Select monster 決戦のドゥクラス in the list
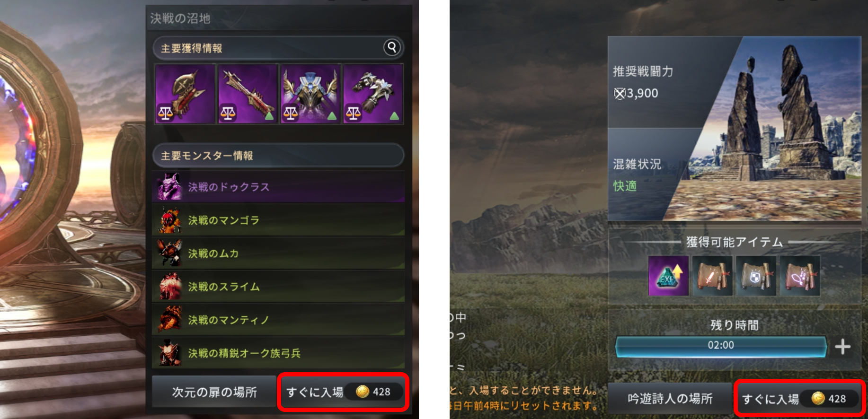The height and width of the screenshot is (419, 868). click(x=278, y=187)
